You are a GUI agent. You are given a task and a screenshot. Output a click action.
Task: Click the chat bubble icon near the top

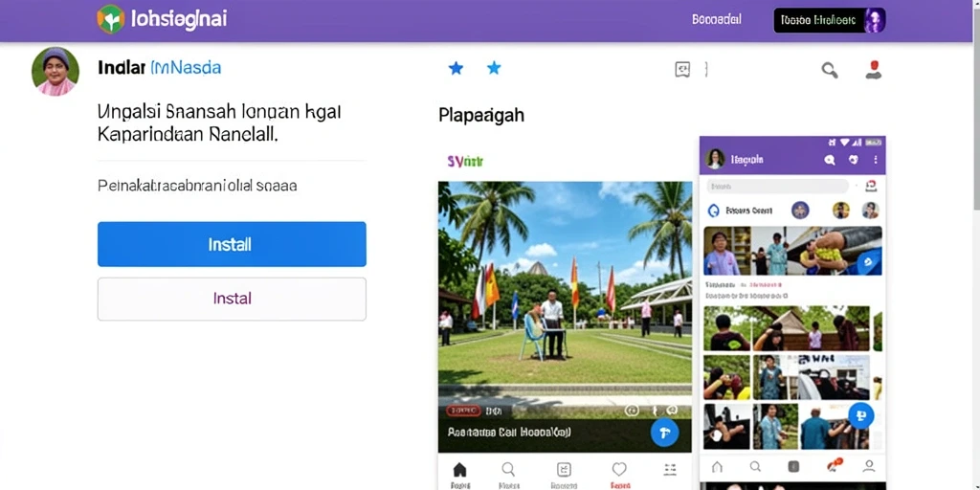click(682, 69)
